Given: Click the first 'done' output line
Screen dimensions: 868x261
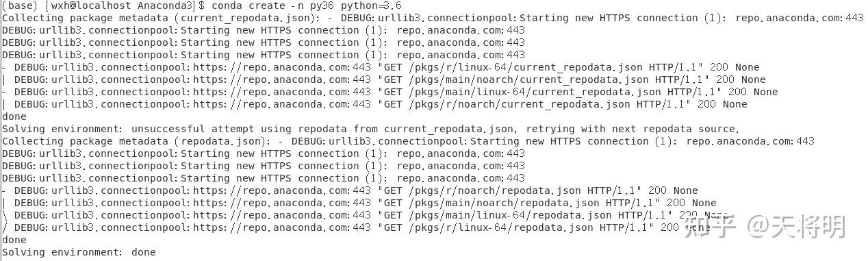Looking at the screenshot, I should 14,116.
